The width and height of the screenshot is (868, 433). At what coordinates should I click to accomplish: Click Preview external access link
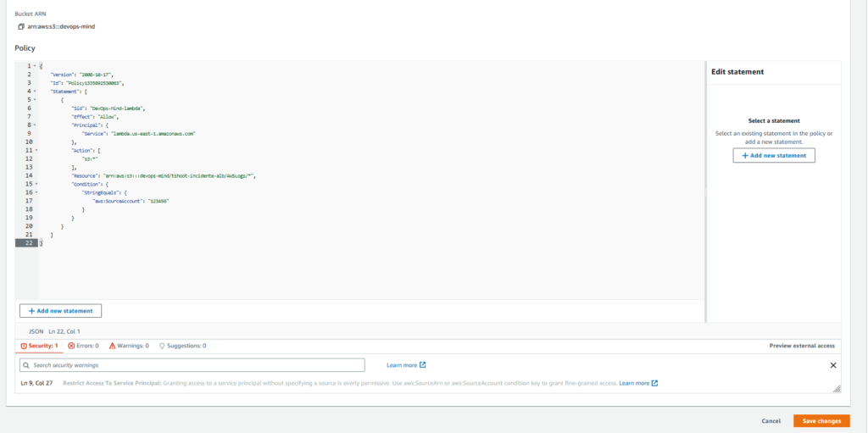[802, 346]
